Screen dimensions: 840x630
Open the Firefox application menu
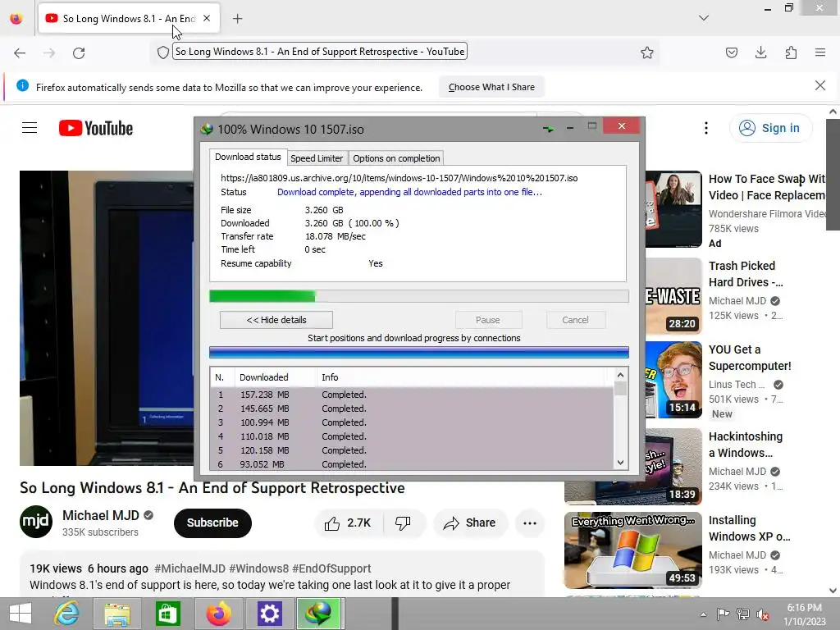click(x=820, y=52)
